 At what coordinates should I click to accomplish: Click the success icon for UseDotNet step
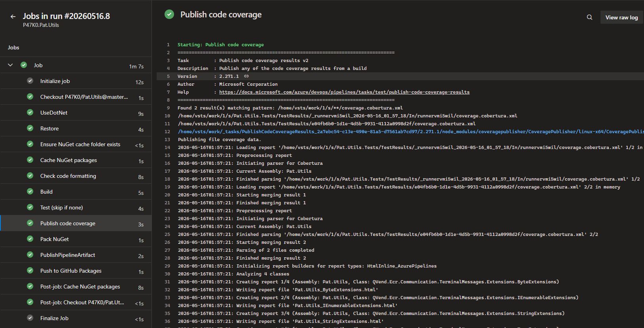coord(30,113)
